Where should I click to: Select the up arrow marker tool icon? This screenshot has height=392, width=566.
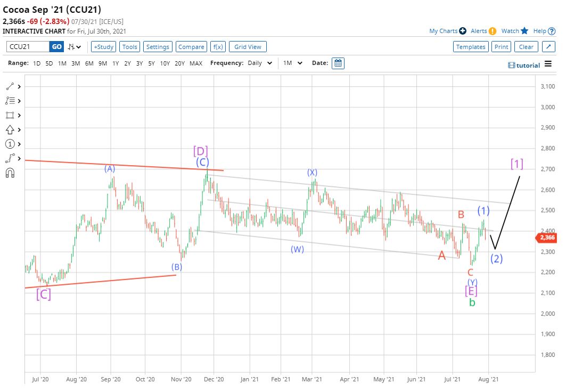pos(10,129)
